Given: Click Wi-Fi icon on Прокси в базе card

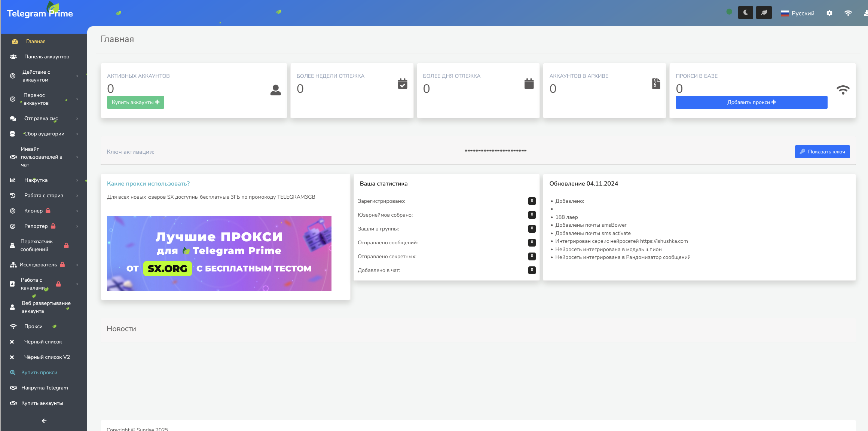Looking at the screenshot, I should (x=843, y=90).
